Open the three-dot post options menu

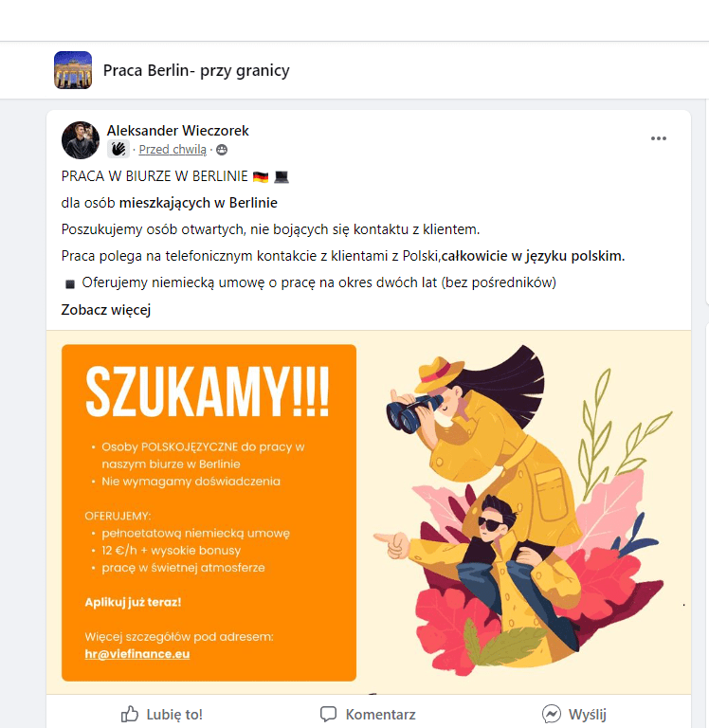(659, 138)
